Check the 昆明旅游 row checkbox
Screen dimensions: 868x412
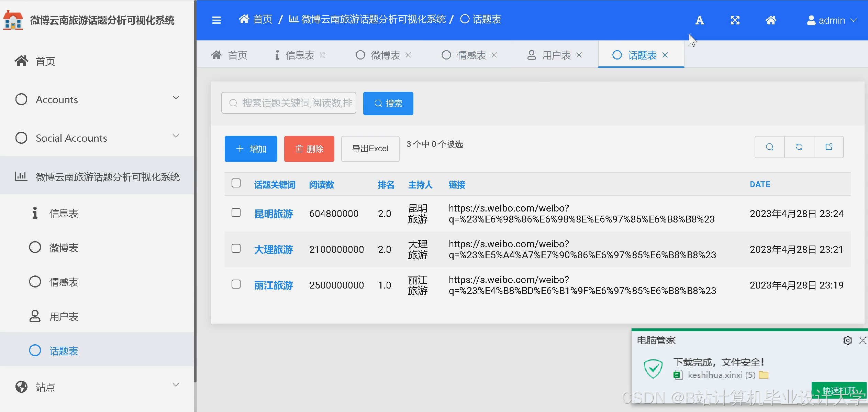(236, 213)
